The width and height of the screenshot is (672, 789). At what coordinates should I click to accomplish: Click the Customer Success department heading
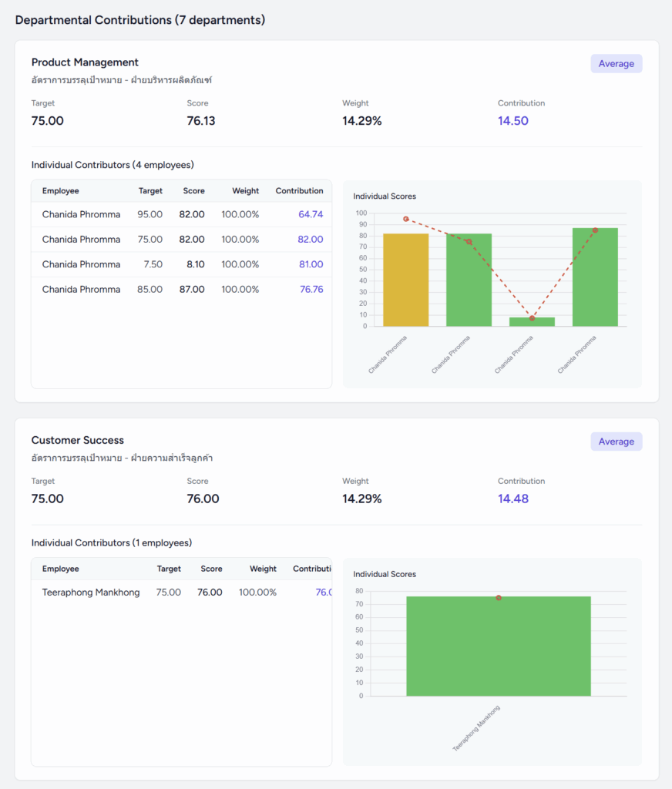(x=77, y=440)
